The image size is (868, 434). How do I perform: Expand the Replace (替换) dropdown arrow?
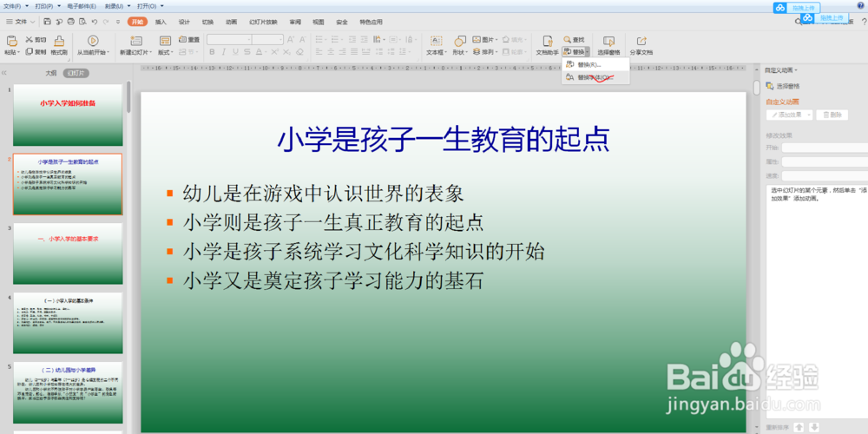[587, 51]
